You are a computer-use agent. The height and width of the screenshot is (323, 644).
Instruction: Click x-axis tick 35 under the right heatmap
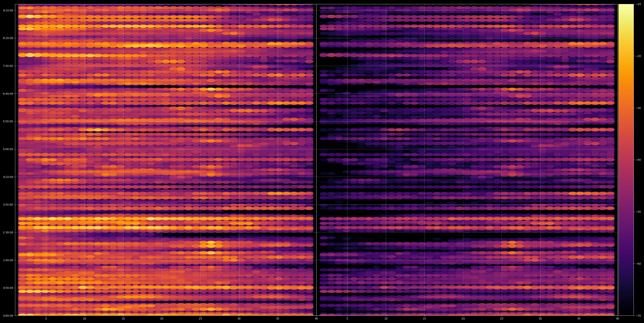coord(579,319)
